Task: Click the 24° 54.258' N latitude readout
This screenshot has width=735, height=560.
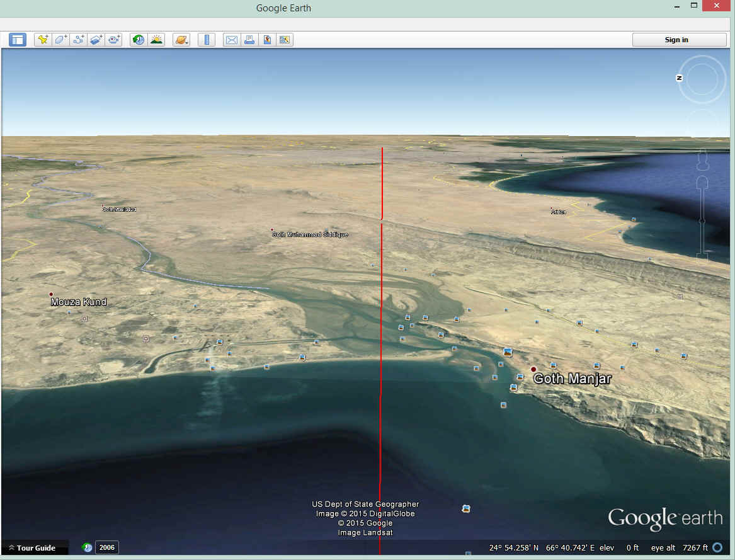Action: point(513,548)
